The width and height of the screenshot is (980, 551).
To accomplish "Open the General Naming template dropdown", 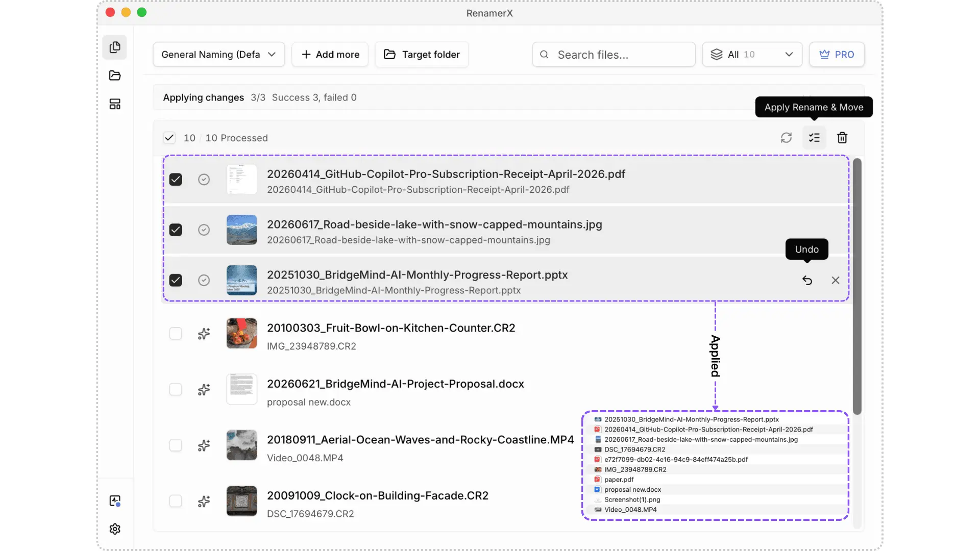I will 218,54.
